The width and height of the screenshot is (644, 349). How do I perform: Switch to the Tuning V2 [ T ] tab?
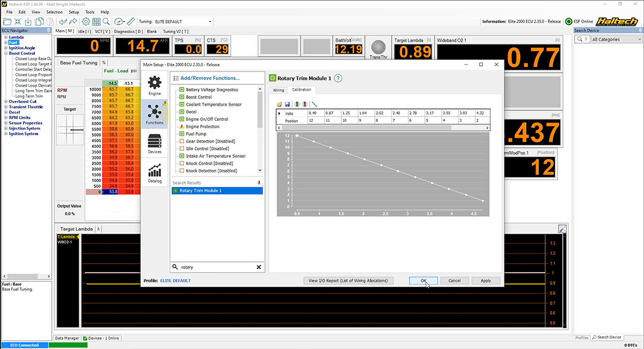tap(175, 31)
